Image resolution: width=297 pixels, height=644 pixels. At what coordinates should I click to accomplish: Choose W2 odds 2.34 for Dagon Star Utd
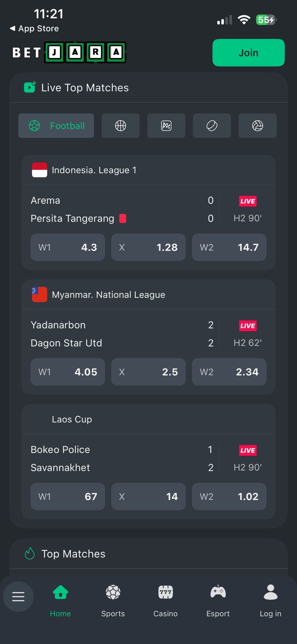click(229, 372)
